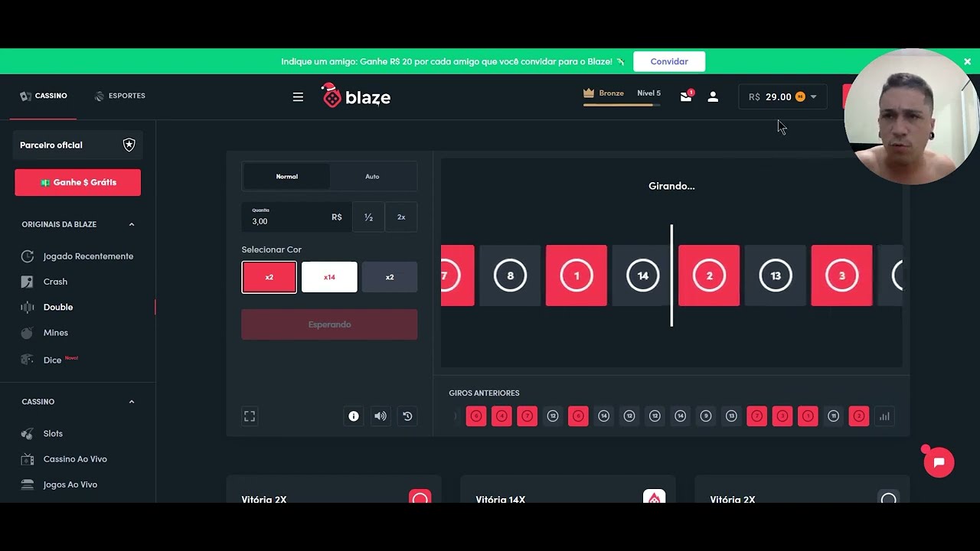
Task: Click the level progress bar under Bronze
Action: (622, 105)
